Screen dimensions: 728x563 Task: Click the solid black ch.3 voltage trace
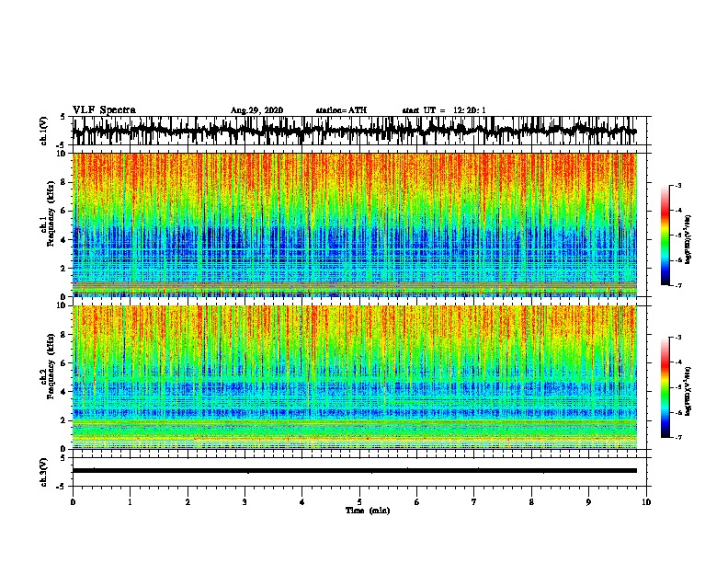point(355,471)
